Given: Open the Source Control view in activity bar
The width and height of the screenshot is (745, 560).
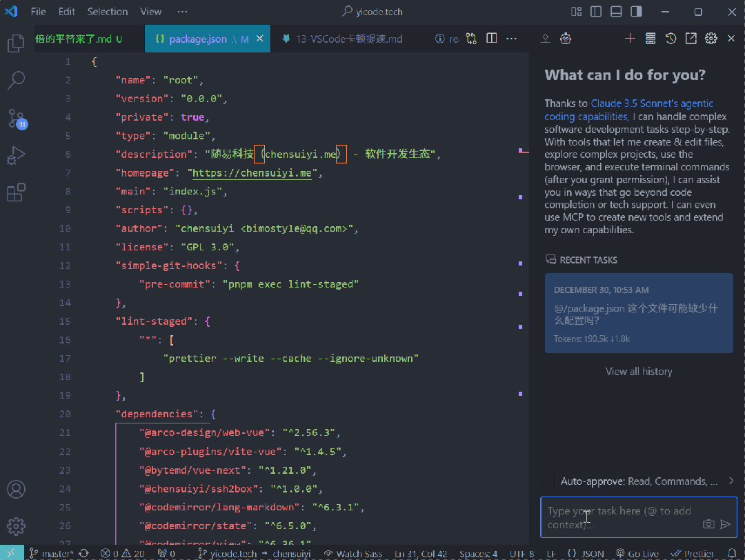Looking at the screenshot, I should (16, 118).
